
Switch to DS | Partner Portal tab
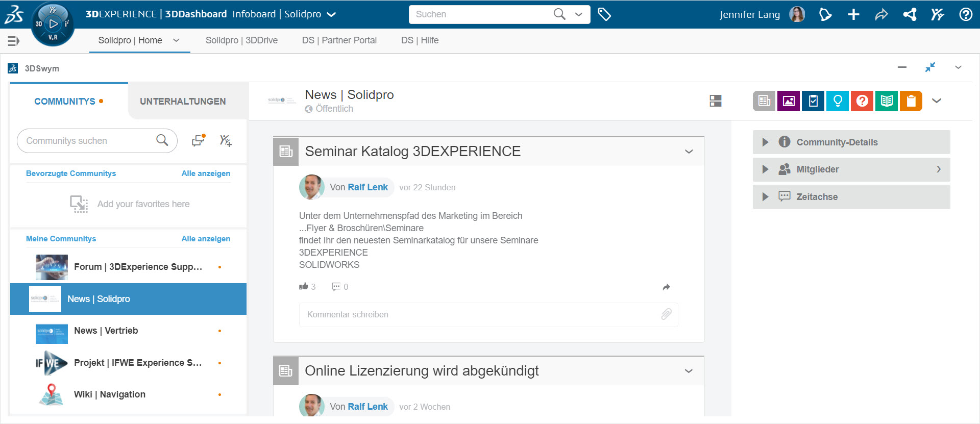click(339, 40)
